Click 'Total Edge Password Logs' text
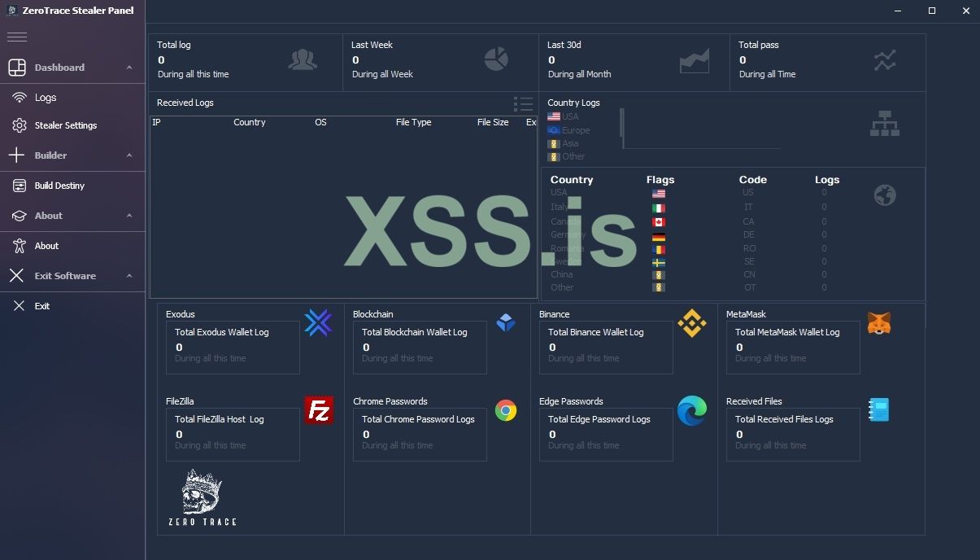Viewport: 980px width, 560px height. click(x=599, y=419)
